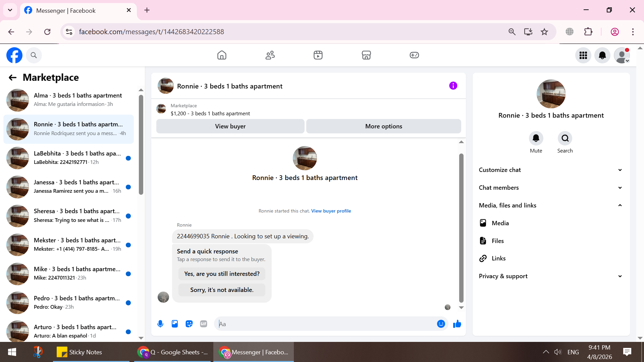Expand the Customize chat section
Image resolution: width=644 pixels, height=362 pixels.
point(551,170)
